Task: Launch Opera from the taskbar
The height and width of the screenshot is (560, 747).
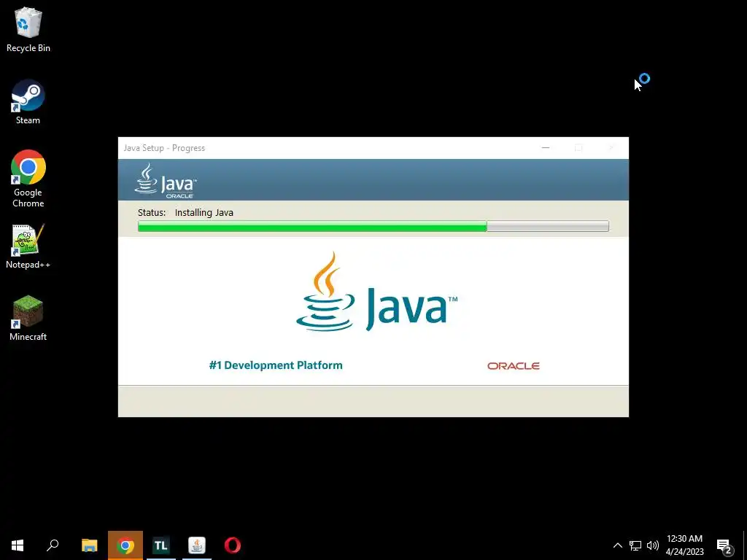Action: click(233, 545)
